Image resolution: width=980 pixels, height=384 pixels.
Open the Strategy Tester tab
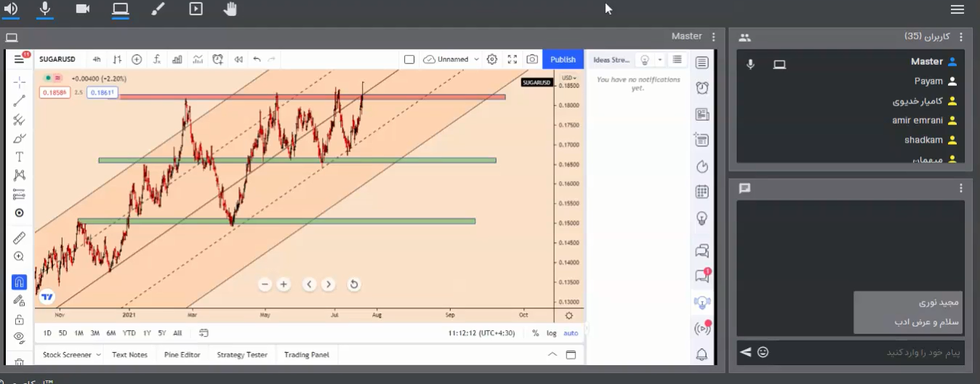point(242,355)
